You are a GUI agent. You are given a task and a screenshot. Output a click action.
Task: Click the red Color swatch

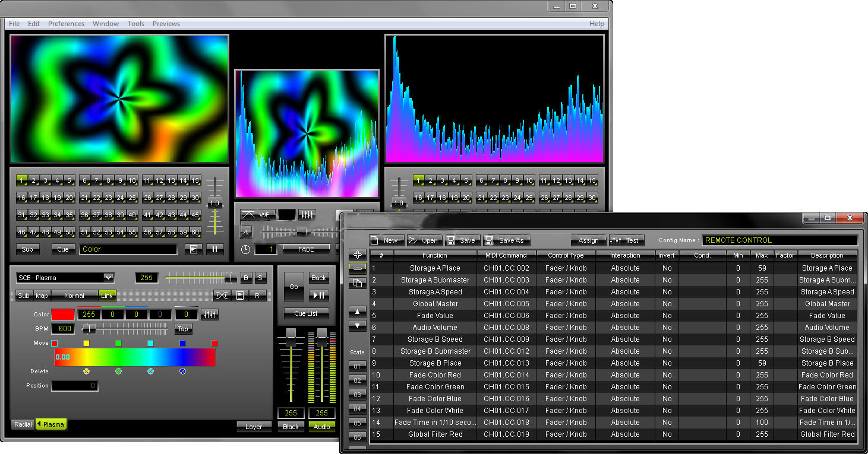(63, 315)
